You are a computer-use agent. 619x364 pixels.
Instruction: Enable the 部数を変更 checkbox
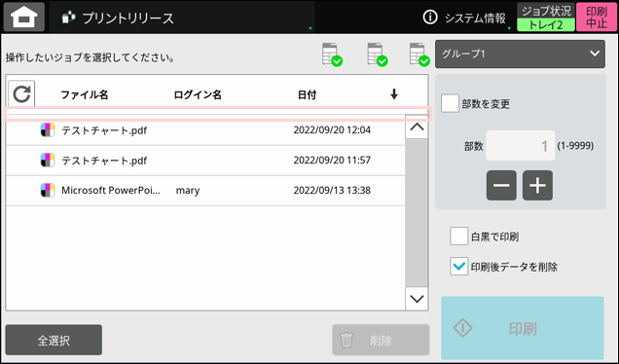450,103
